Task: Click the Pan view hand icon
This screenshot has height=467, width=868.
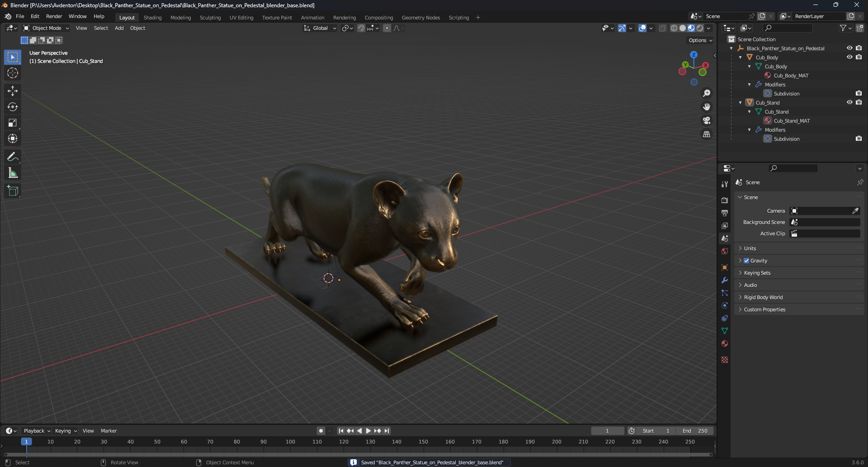Action: [x=707, y=107]
